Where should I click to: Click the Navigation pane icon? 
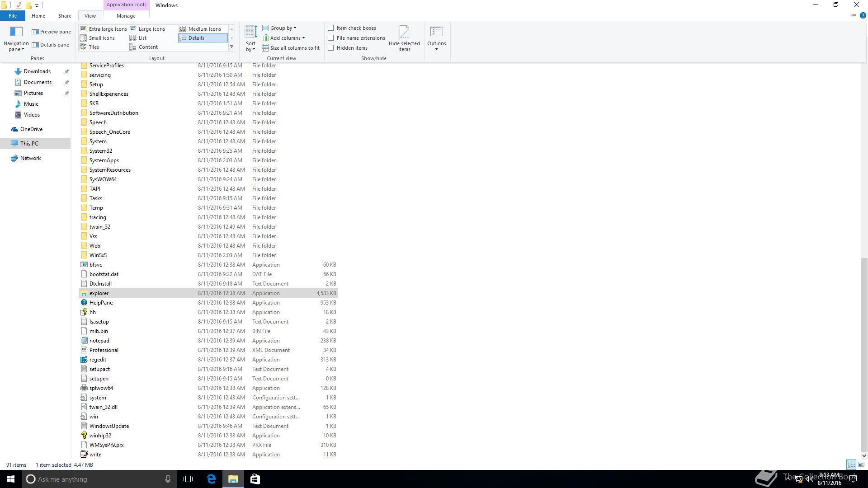(x=16, y=32)
